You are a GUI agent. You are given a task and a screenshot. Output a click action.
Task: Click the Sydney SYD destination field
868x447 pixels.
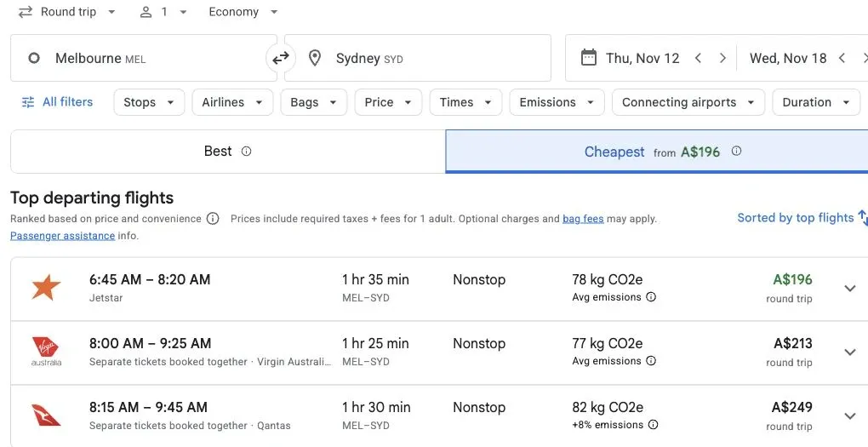(417, 58)
